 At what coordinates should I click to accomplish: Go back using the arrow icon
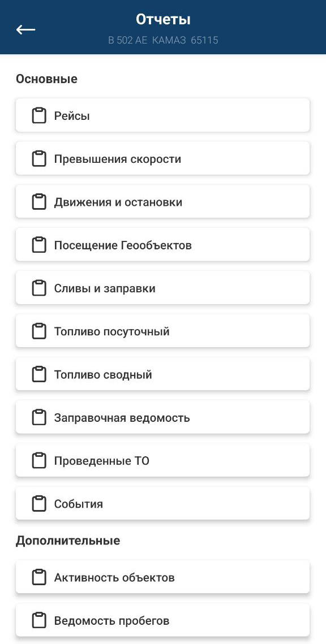pyautogui.click(x=25, y=29)
